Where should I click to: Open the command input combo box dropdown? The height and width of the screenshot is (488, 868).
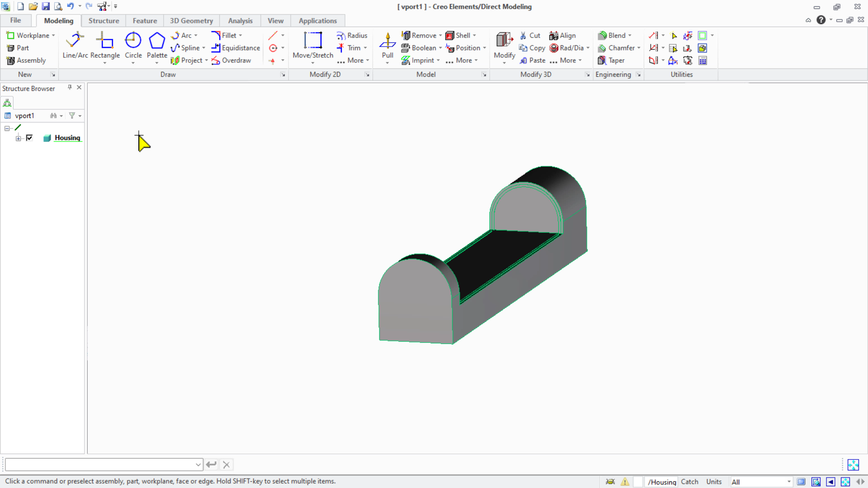click(198, 465)
